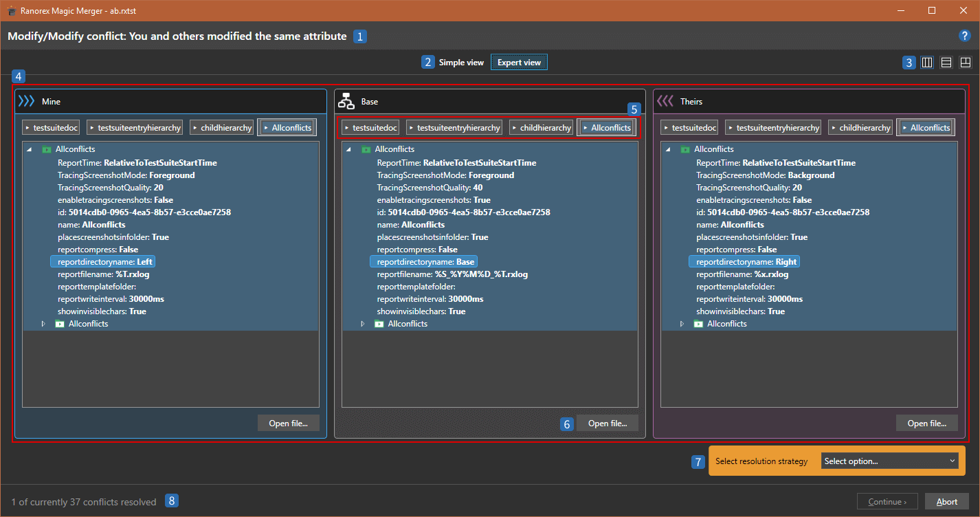Select childhierarchy breadcrumb in Mine panel
This screenshot has width=980, height=517.
coord(222,127)
